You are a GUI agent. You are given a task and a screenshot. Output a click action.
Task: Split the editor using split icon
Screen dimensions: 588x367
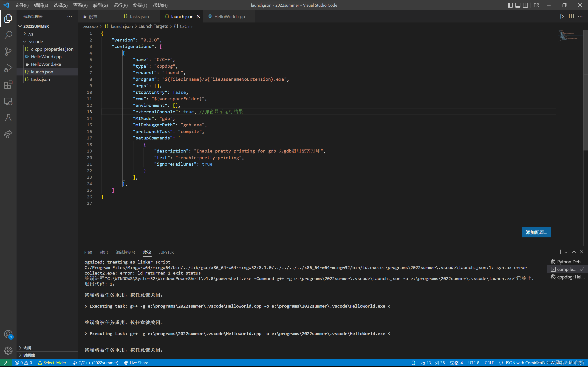571,16
